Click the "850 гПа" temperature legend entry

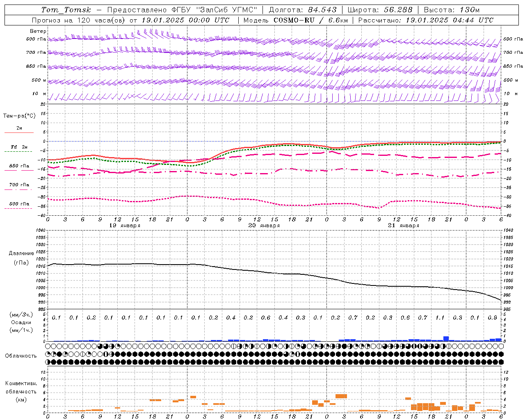click(x=19, y=166)
